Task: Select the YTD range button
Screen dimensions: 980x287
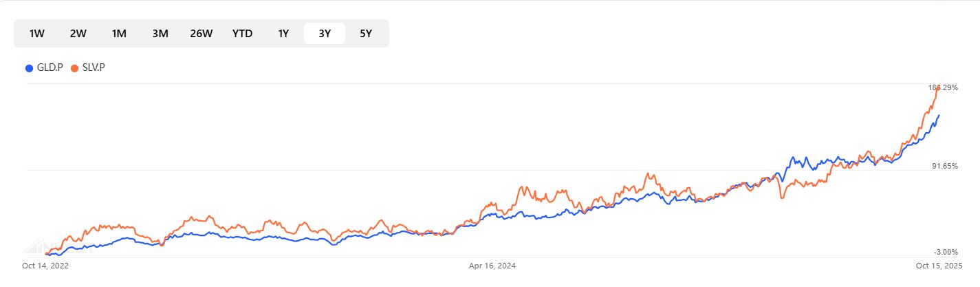Action: [242, 34]
